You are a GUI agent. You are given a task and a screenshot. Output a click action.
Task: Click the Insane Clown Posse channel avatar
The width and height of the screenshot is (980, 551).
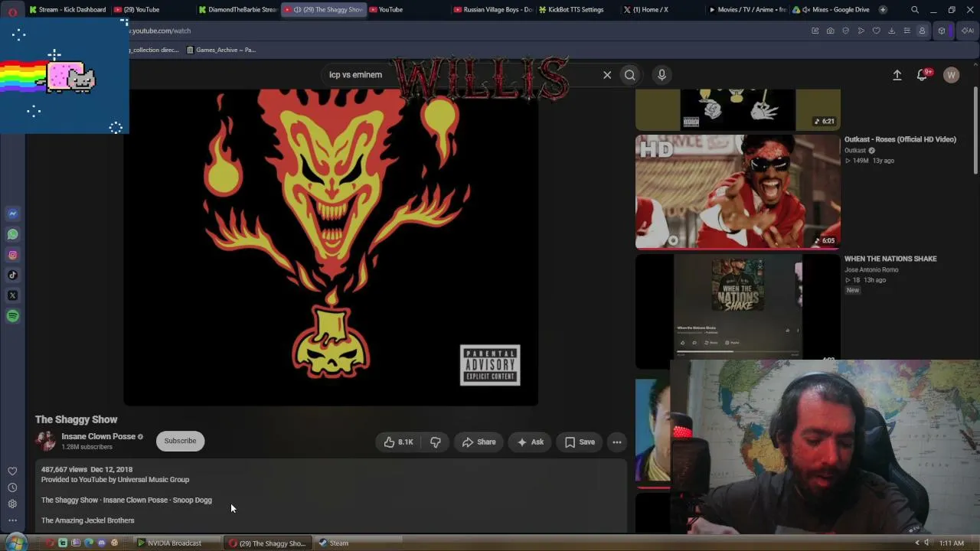[x=46, y=441]
